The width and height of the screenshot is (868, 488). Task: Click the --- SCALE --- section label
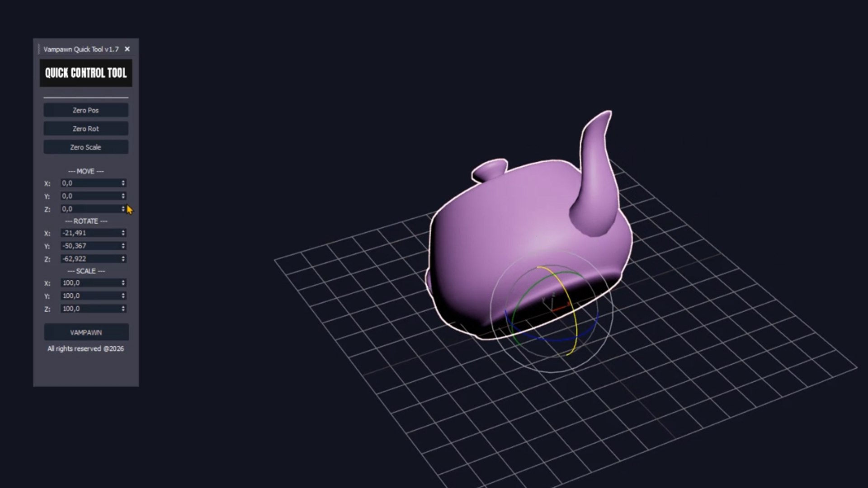86,271
